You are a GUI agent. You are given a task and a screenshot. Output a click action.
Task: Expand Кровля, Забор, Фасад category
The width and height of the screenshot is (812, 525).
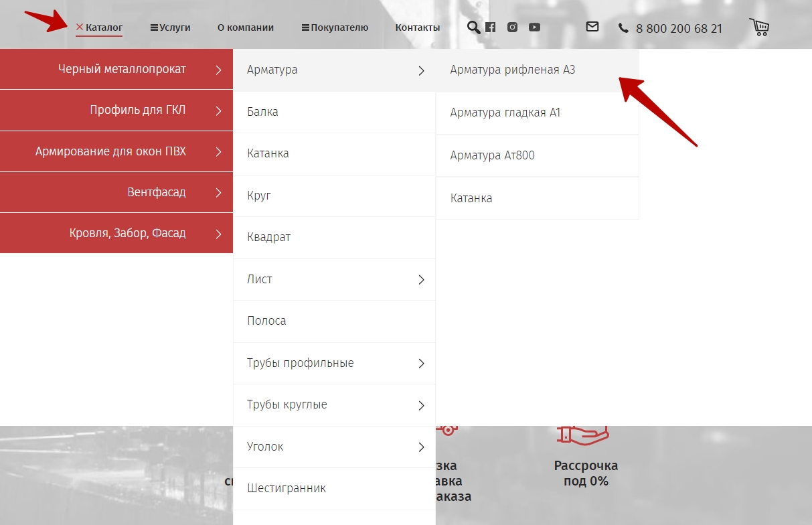click(127, 233)
